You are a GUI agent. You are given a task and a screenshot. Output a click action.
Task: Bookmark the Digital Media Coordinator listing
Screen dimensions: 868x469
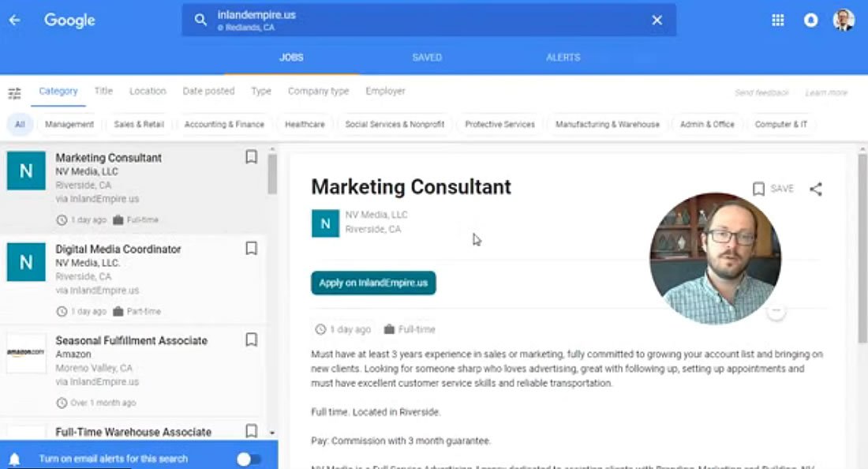[251, 248]
